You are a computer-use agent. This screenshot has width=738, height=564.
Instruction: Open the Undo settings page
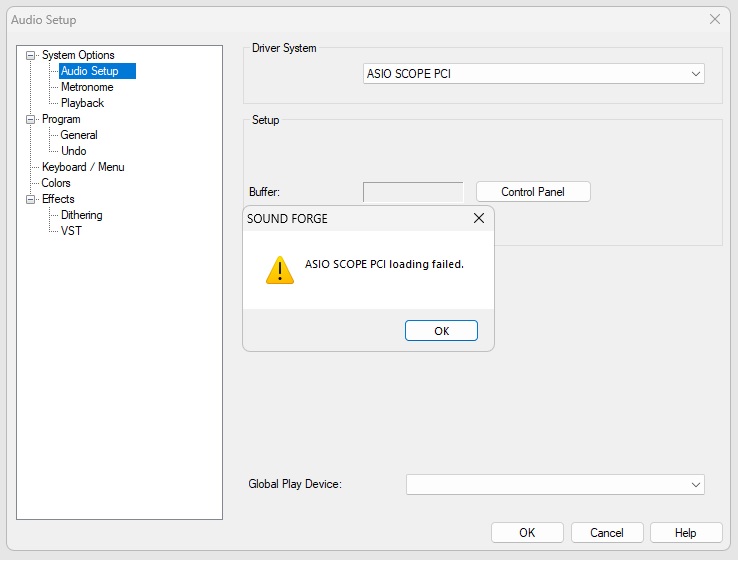73,151
